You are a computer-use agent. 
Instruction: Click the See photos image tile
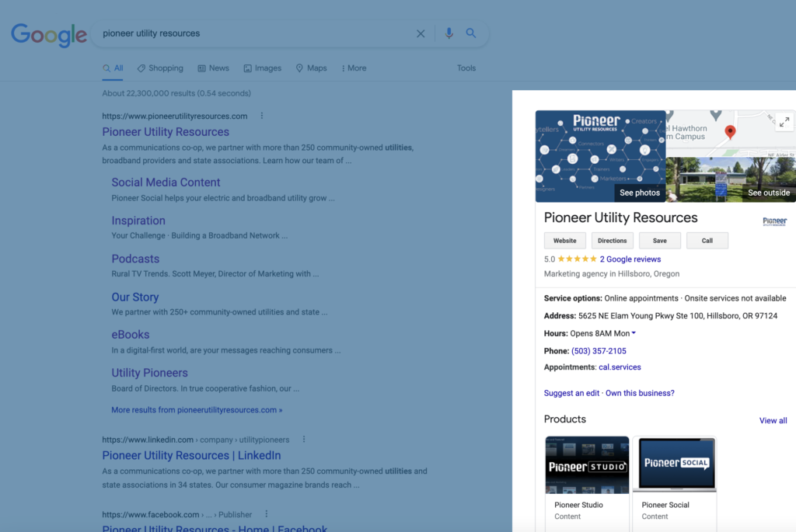click(600, 156)
